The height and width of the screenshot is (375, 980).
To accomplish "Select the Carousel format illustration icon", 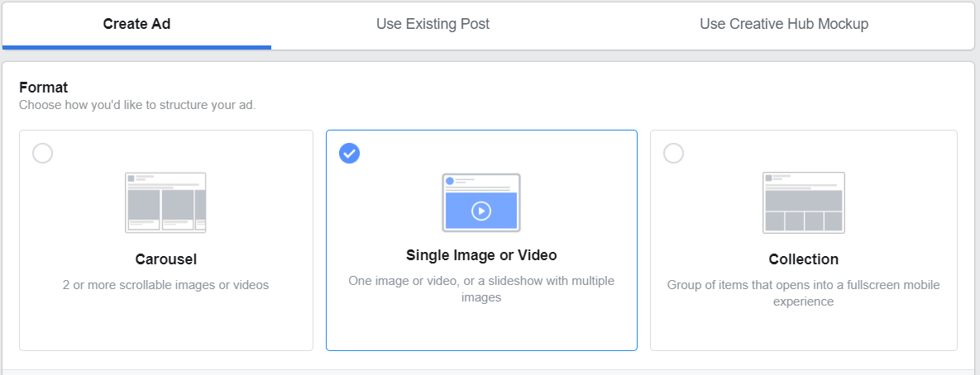I will pos(165,203).
